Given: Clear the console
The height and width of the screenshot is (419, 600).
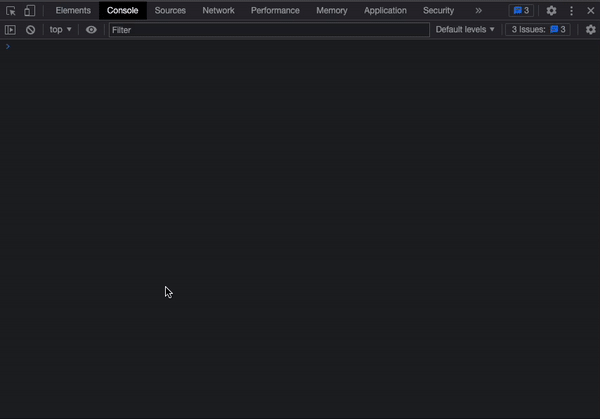Looking at the screenshot, I should pyautogui.click(x=31, y=29).
